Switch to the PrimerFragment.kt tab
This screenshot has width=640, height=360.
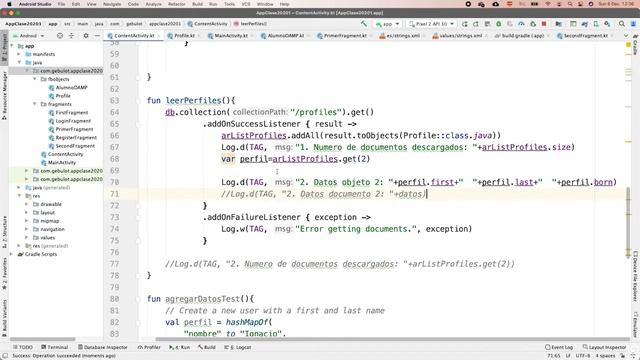click(344, 36)
